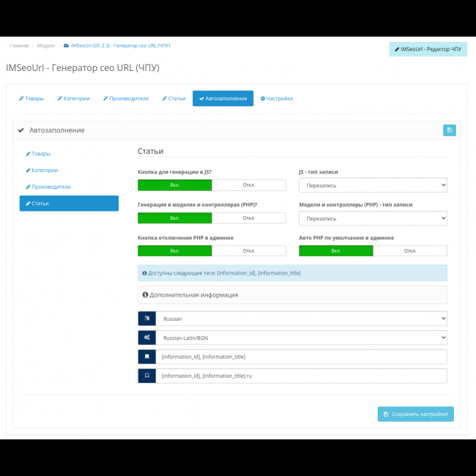Open the Russian-Latin/BGN transliteration dropdown

pyautogui.click(x=300, y=338)
